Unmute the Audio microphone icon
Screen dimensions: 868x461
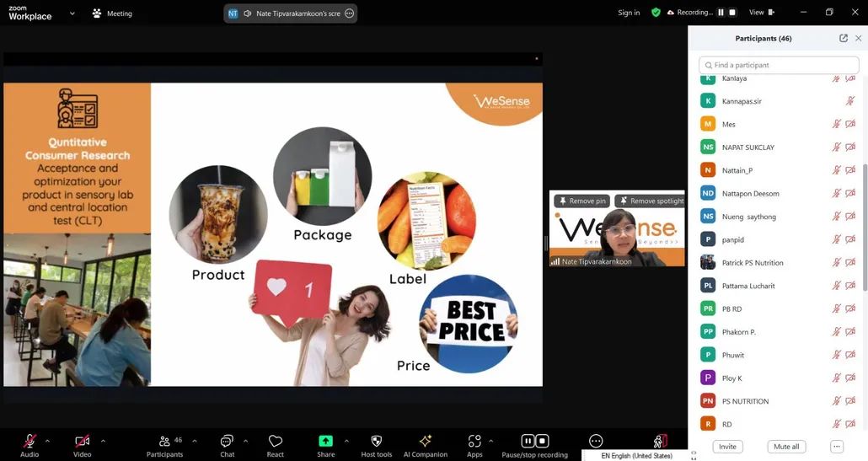tap(29, 441)
